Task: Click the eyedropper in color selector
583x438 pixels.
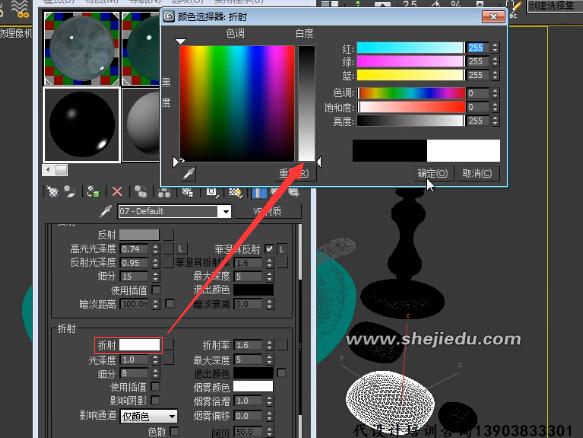Action: (189, 174)
